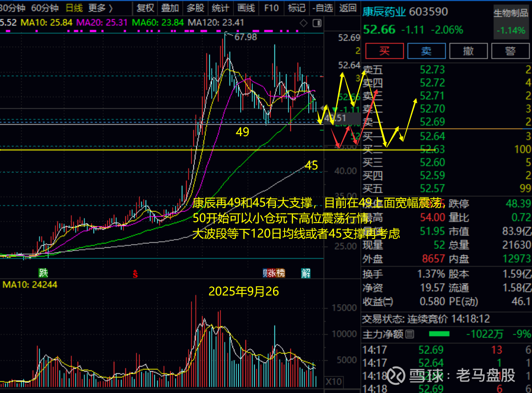Click the stock name 康辰药业
The width and height of the screenshot is (532, 393).
[384, 12]
